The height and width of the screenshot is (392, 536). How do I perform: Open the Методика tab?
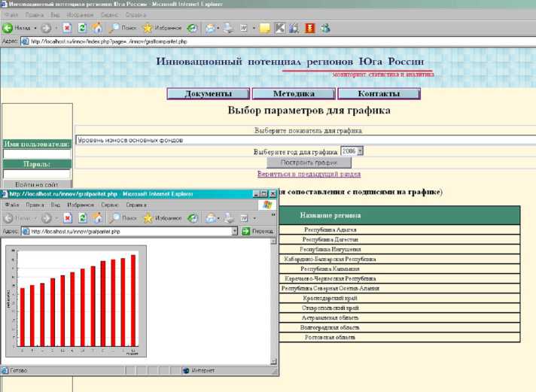pos(293,94)
